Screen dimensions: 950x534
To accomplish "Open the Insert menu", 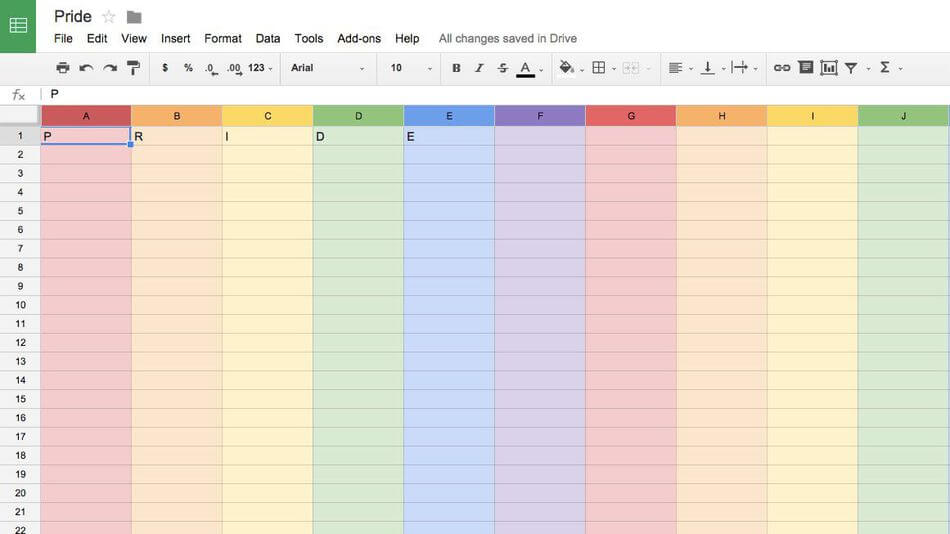I will coord(176,38).
